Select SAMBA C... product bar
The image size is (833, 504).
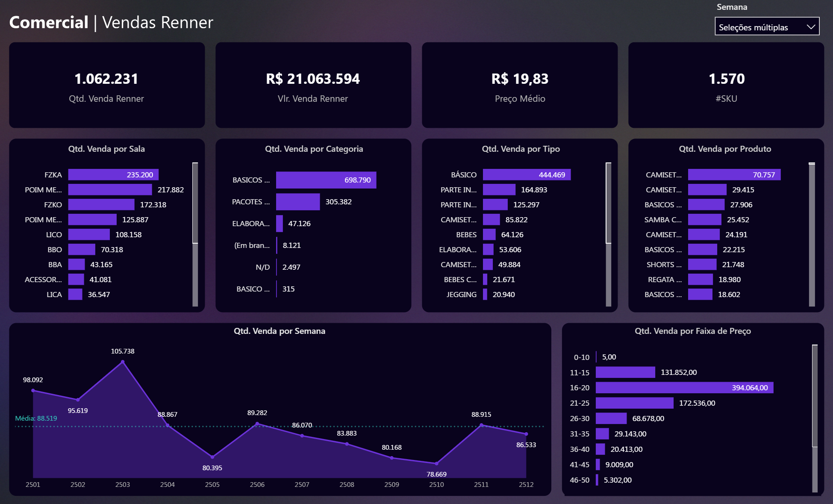pyautogui.click(x=704, y=220)
